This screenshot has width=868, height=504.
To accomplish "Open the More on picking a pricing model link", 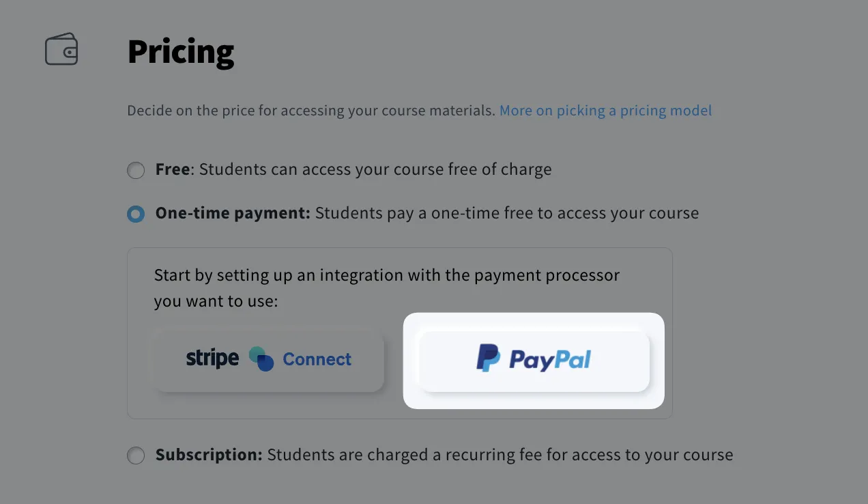I will pyautogui.click(x=605, y=110).
